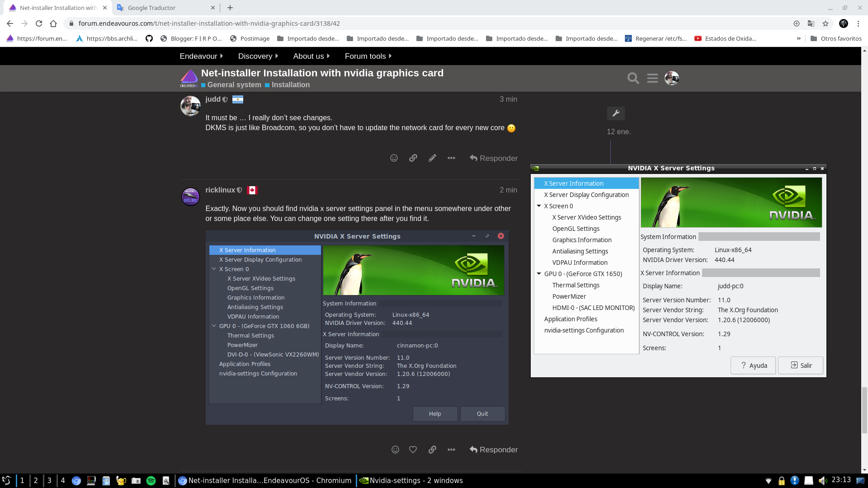Open a new browser tab
Viewport: 868px width, 488px height.
[230, 8]
